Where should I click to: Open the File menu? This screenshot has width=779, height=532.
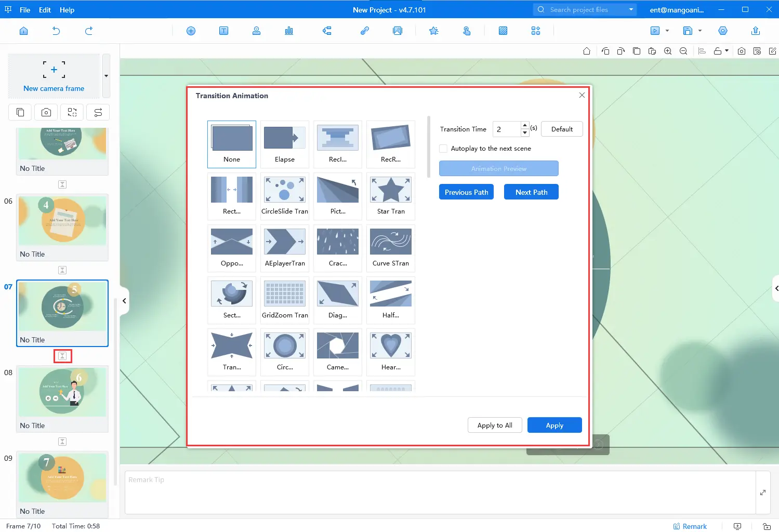[x=25, y=10]
